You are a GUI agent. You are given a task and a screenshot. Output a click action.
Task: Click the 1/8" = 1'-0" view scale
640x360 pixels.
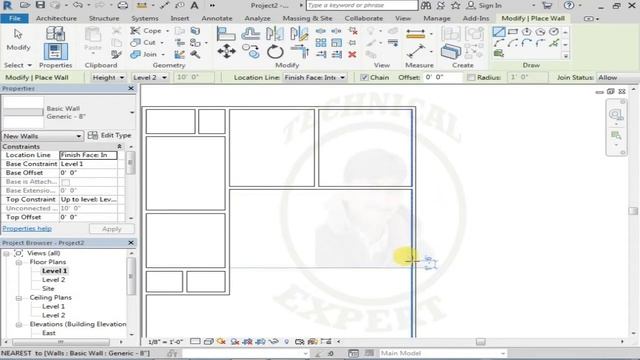[165, 342]
